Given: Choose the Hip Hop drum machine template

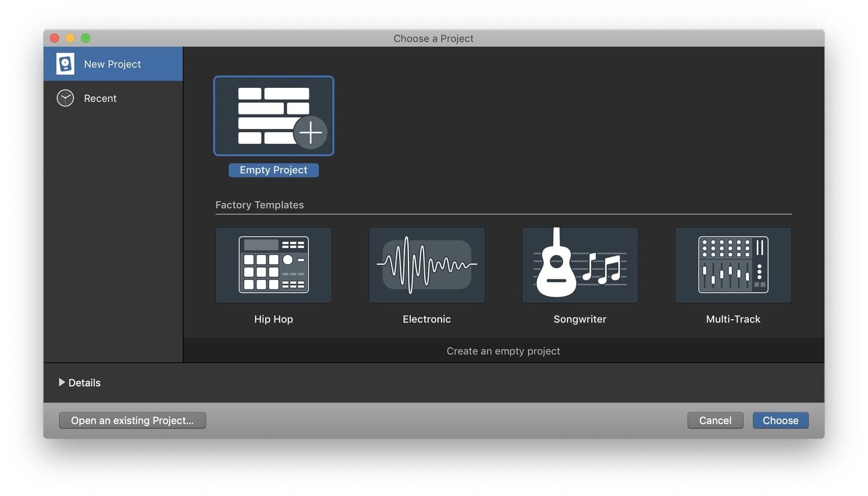Looking at the screenshot, I should click(273, 265).
